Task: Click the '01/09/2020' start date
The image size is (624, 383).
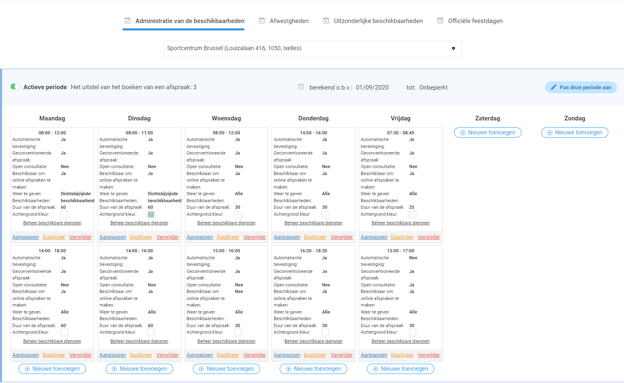Action: pyautogui.click(x=372, y=87)
